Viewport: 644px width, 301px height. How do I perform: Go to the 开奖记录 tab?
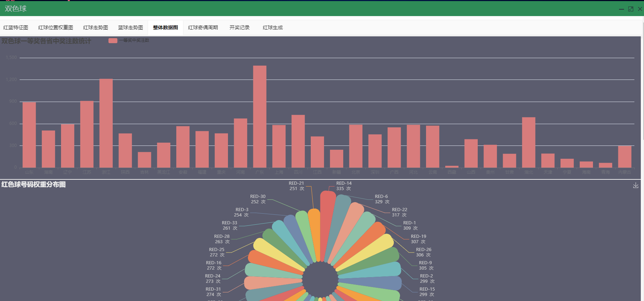click(239, 27)
